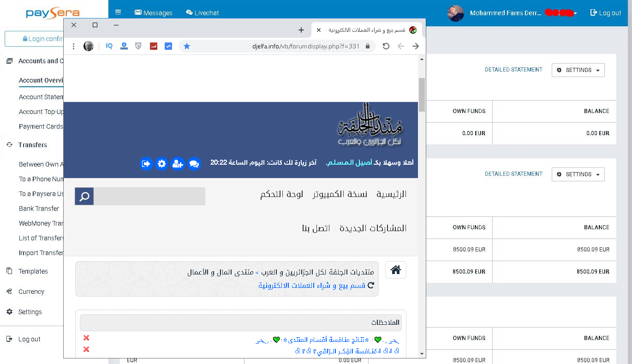This screenshot has height=364, width=632.
Task: Open Livechat in Paysera header
Action: pos(202,12)
